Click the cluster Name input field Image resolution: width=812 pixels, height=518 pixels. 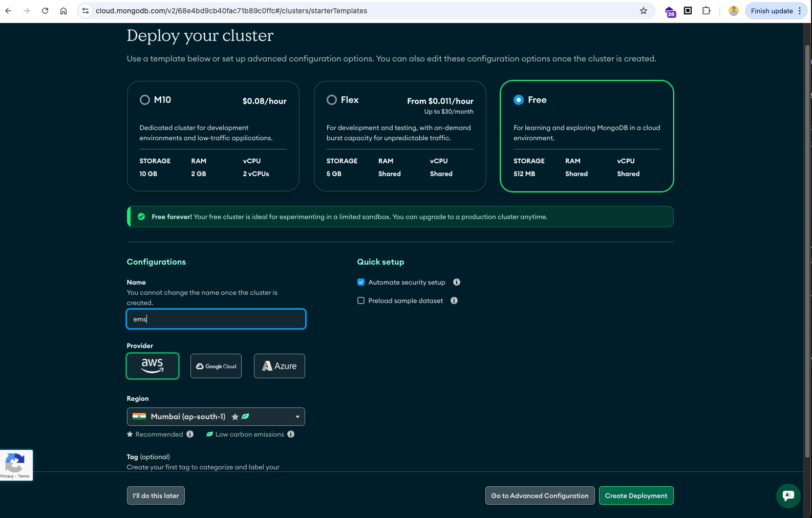point(216,319)
